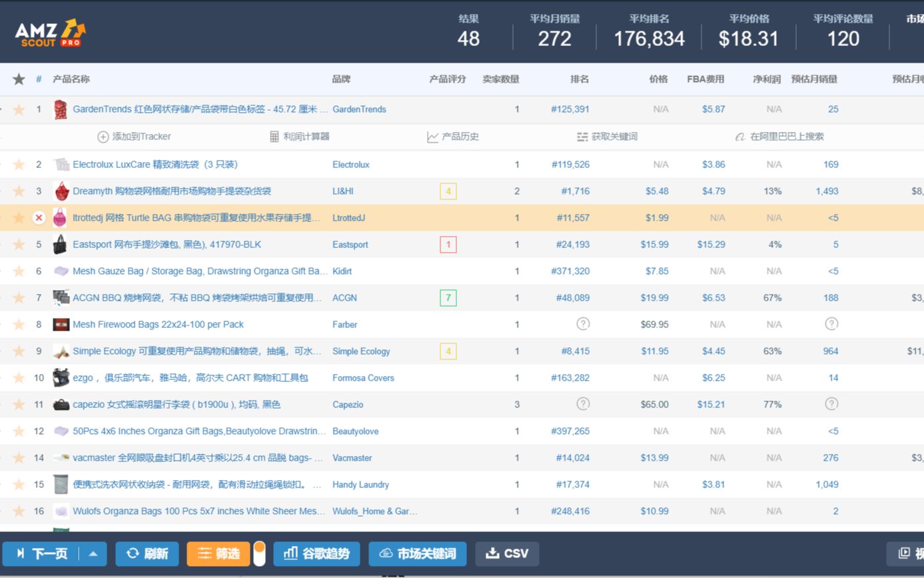This screenshot has width=924, height=578.
Task: Star the Dreamyth shopping bag row
Action: [19, 191]
